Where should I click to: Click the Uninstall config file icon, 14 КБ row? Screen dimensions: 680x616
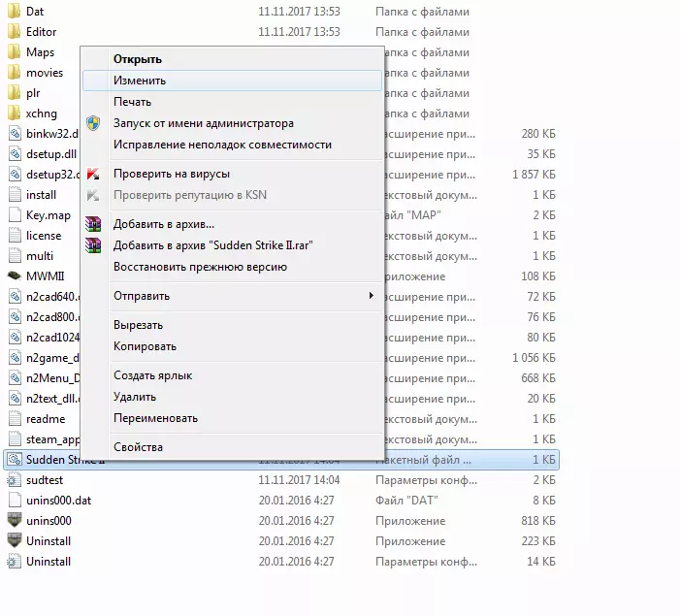coord(15,562)
